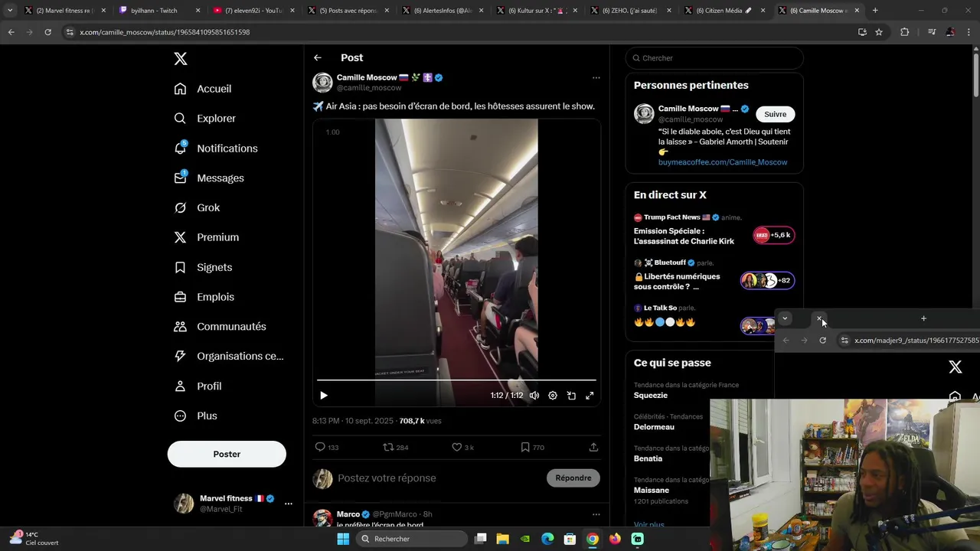
Task: Close the tab in the small overlay window
Action: pos(819,318)
